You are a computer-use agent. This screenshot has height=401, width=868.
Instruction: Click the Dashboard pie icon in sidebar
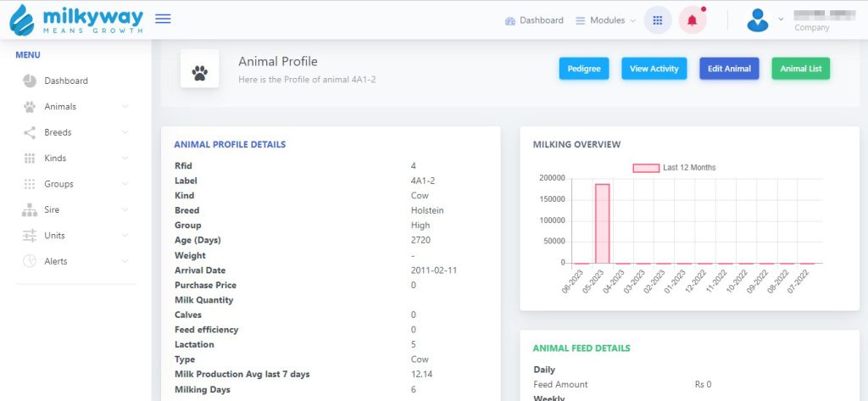30,81
